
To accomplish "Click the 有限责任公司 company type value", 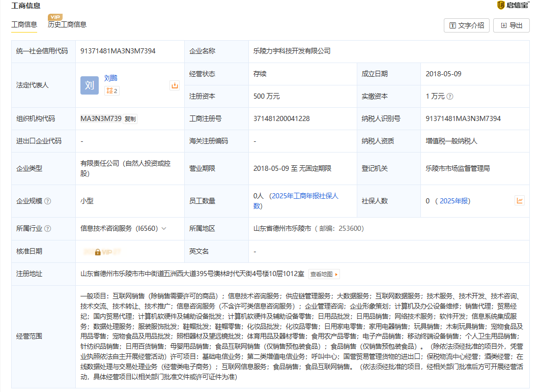I will click(x=126, y=168).
